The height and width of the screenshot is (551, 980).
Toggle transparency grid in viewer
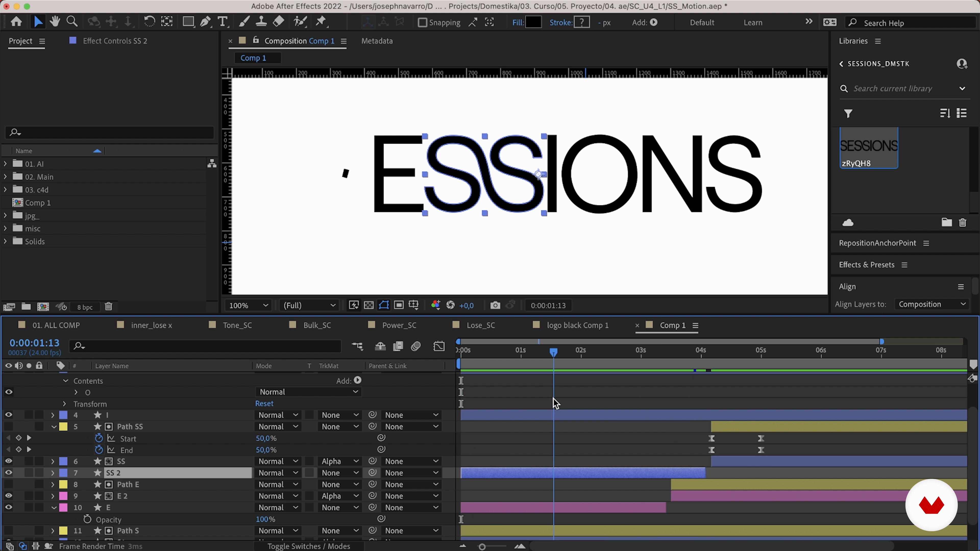click(369, 305)
